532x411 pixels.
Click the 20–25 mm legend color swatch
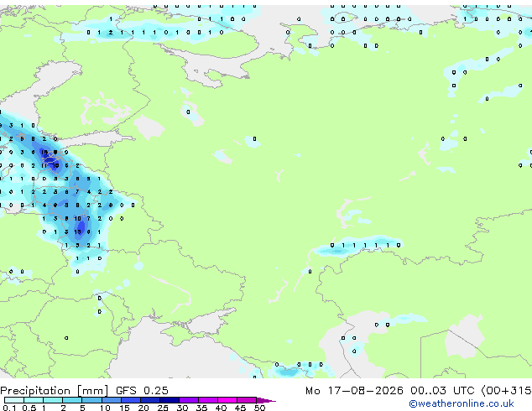[149, 400]
